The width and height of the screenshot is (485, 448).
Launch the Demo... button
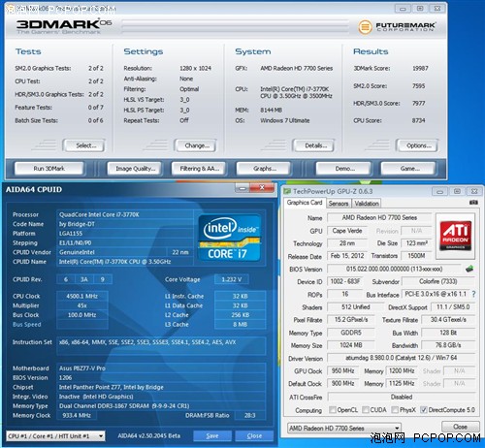pos(343,169)
